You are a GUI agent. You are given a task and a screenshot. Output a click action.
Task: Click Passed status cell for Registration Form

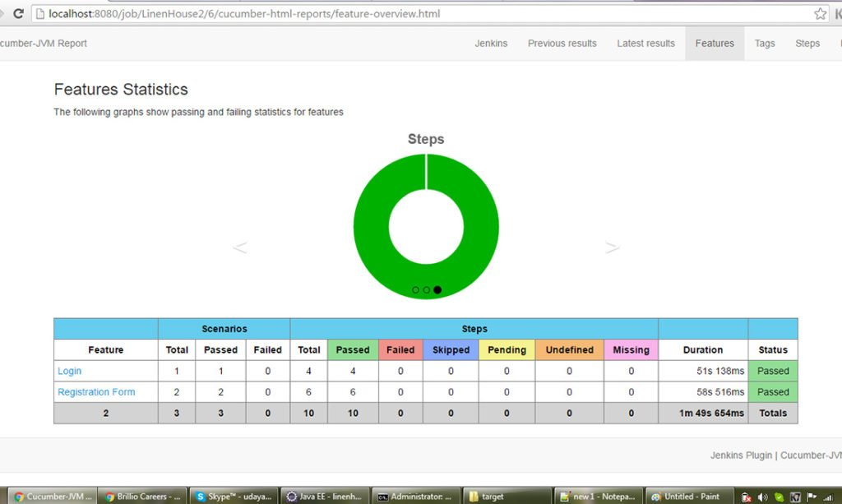(x=773, y=392)
